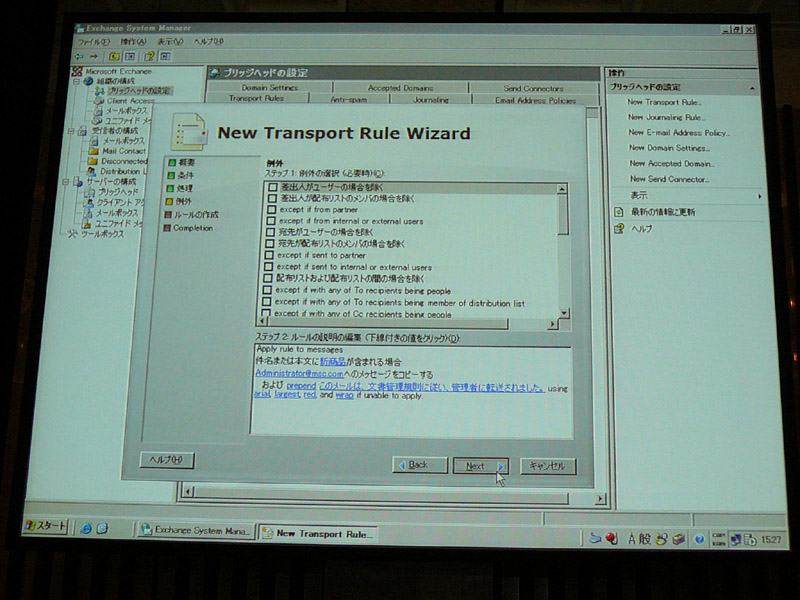Click exception list scroll up arrow
This screenshot has height=600, width=800.
(x=562, y=189)
